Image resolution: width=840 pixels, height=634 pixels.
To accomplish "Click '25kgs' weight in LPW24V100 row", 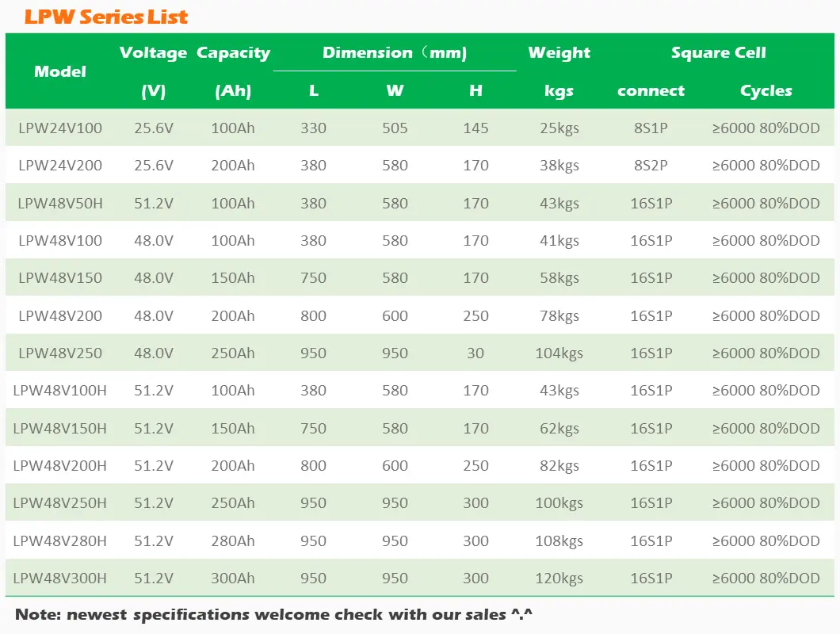I will [559, 128].
